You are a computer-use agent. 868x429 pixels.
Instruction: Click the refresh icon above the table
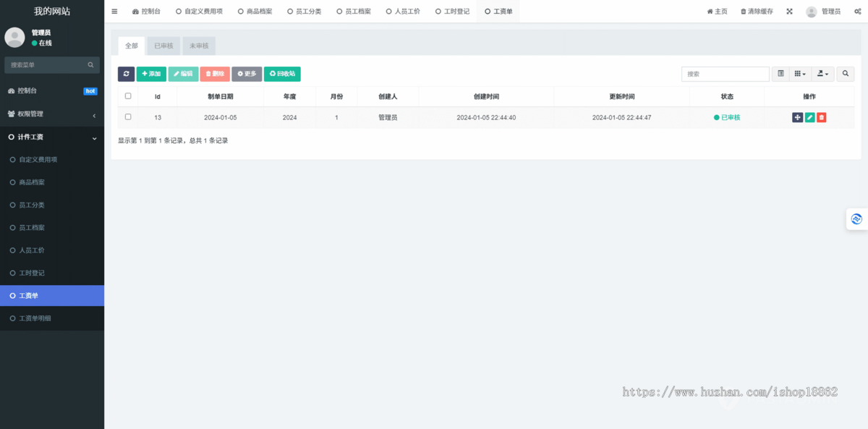[126, 74]
